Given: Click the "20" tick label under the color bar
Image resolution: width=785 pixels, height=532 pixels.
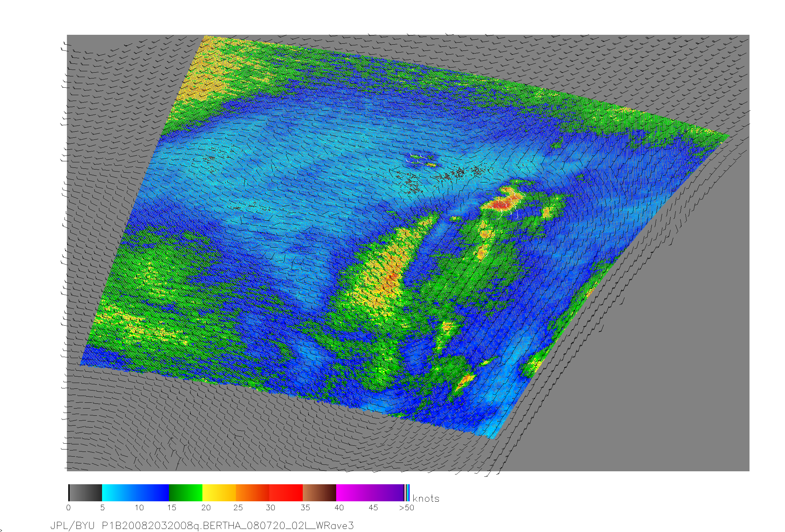Looking at the screenshot, I should tap(206, 508).
